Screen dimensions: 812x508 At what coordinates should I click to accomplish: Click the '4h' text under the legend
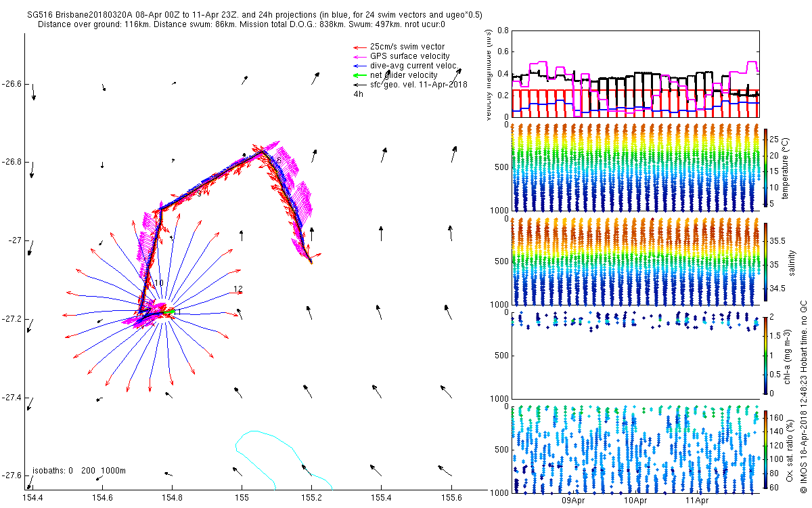pyautogui.click(x=358, y=94)
